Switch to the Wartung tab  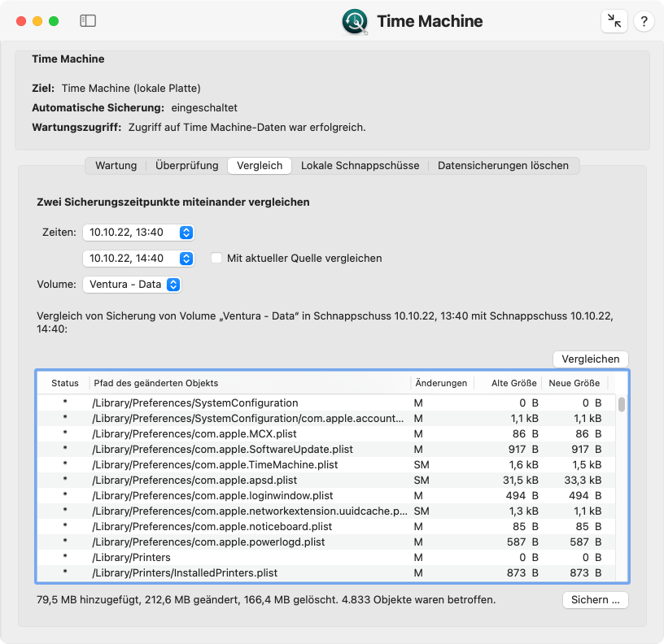pyautogui.click(x=116, y=165)
